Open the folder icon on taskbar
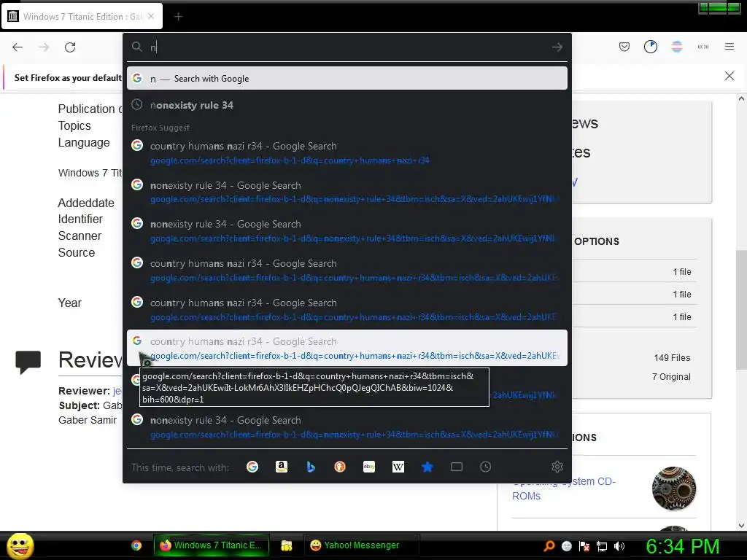Image resolution: width=747 pixels, height=560 pixels. 286,545
